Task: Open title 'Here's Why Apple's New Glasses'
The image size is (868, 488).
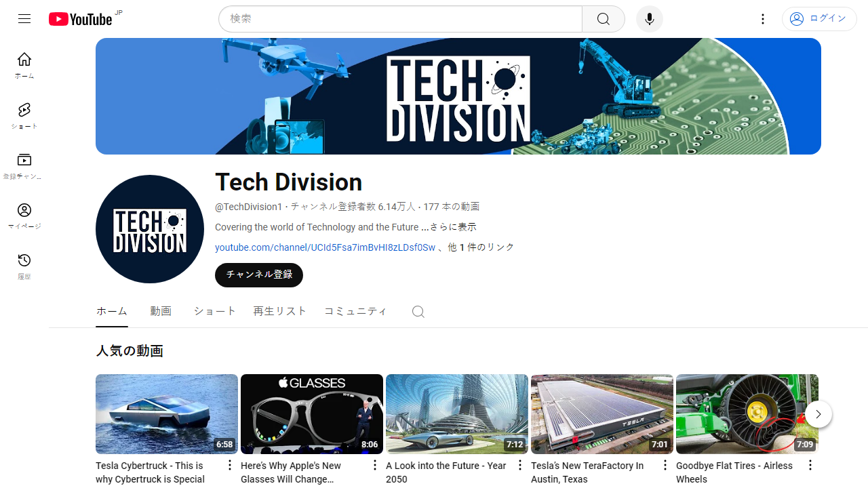Action: pyautogui.click(x=291, y=472)
